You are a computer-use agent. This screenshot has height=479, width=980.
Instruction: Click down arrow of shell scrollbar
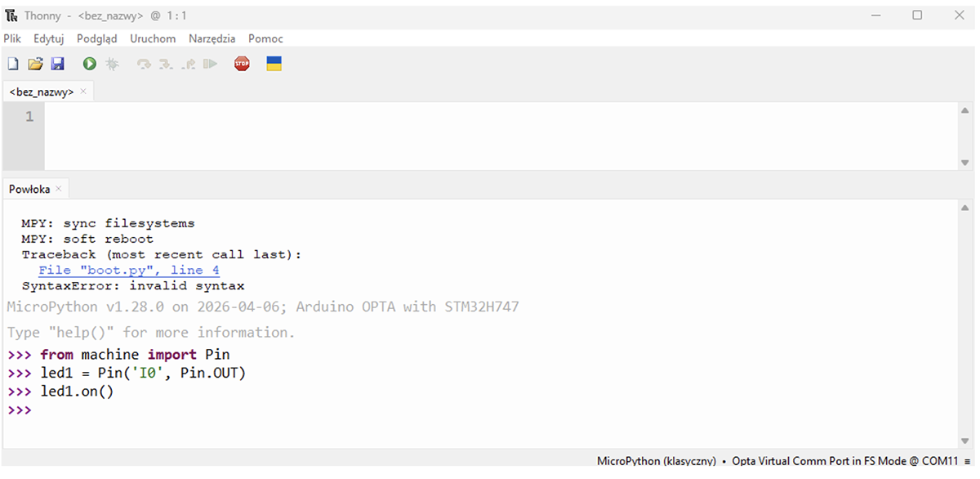967,441
